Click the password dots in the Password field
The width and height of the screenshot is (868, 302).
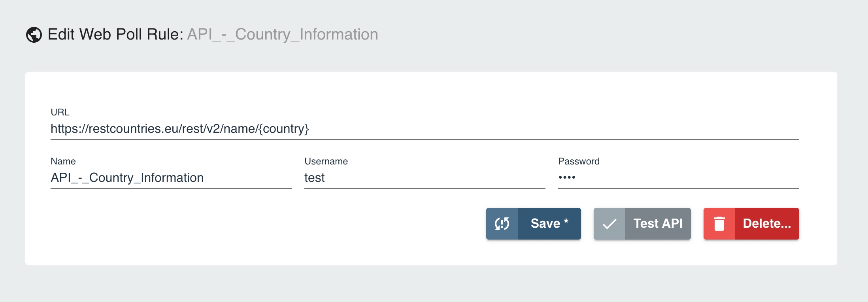coord(567,177)
